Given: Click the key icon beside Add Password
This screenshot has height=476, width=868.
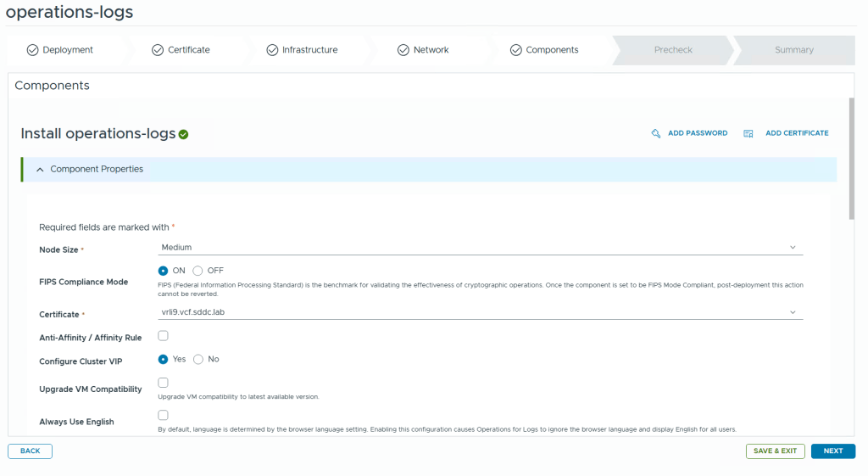Looking at the screenshot, I should [655, 133].
